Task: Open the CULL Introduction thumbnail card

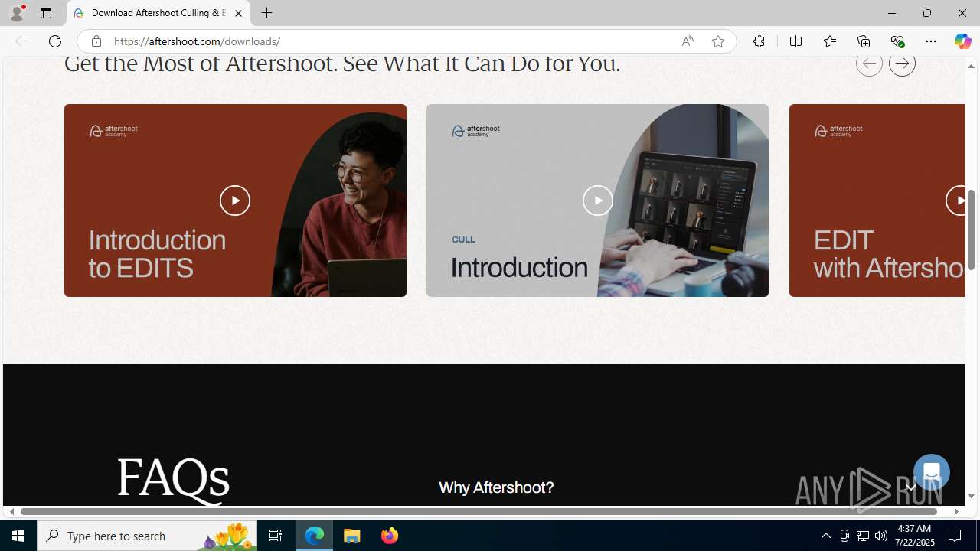Action: (597, 201)
